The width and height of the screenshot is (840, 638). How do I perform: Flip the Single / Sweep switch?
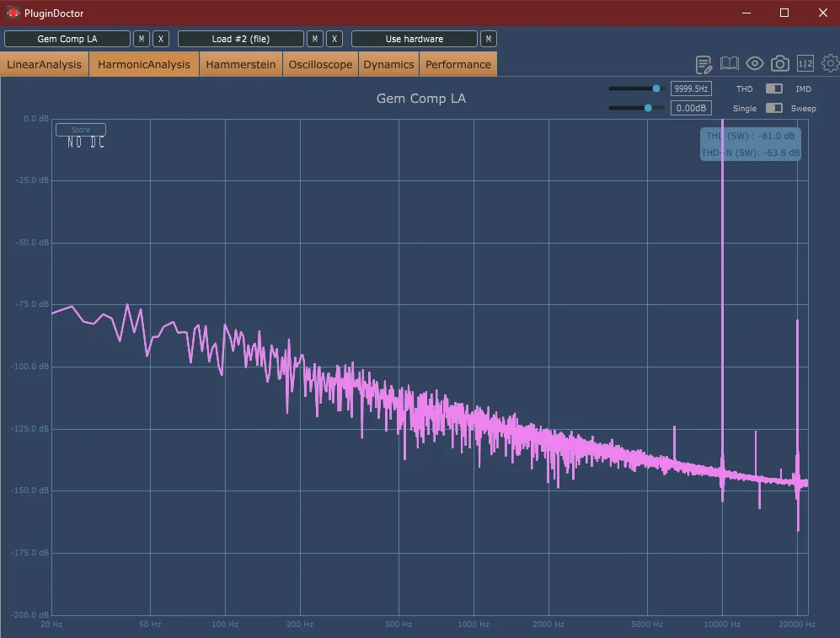pos(774,108)
